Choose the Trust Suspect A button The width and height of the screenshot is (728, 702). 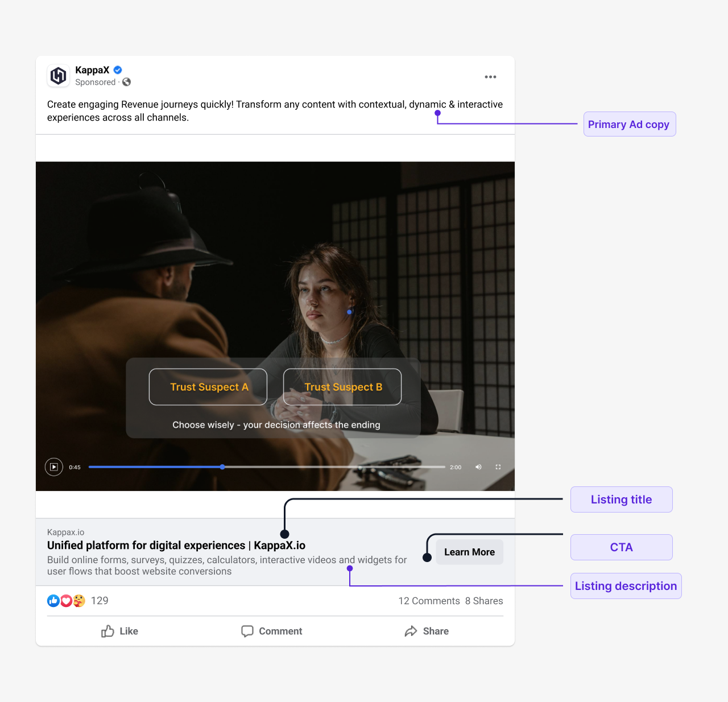click(208, 387)
